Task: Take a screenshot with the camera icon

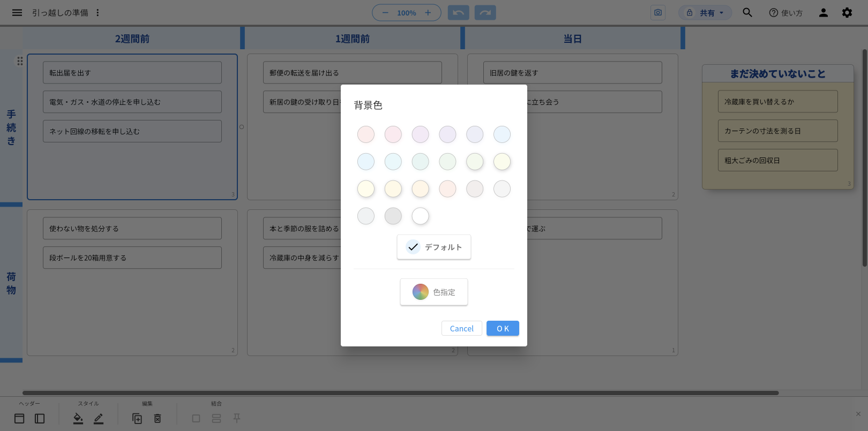Action: click(x=658, y=12)
